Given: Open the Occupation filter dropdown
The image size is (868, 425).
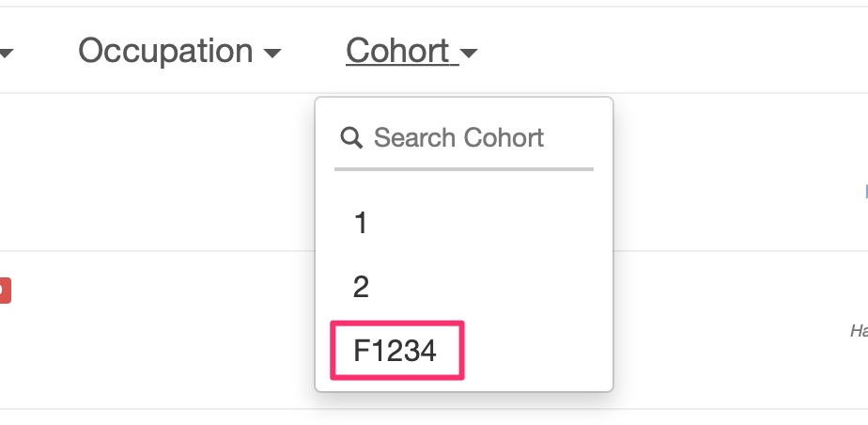Looking at the screenshot, I should point(180,51).
